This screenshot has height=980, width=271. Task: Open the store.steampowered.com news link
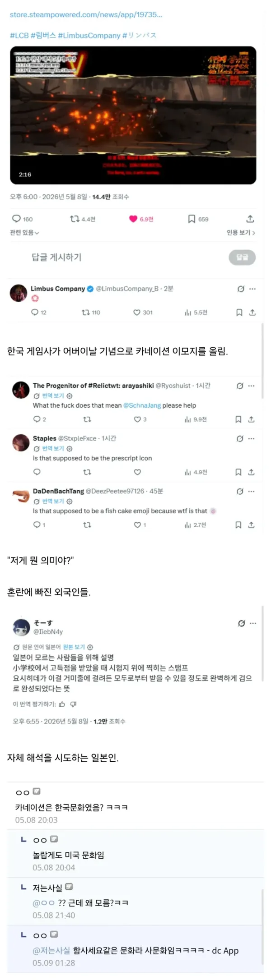point(86,14)
